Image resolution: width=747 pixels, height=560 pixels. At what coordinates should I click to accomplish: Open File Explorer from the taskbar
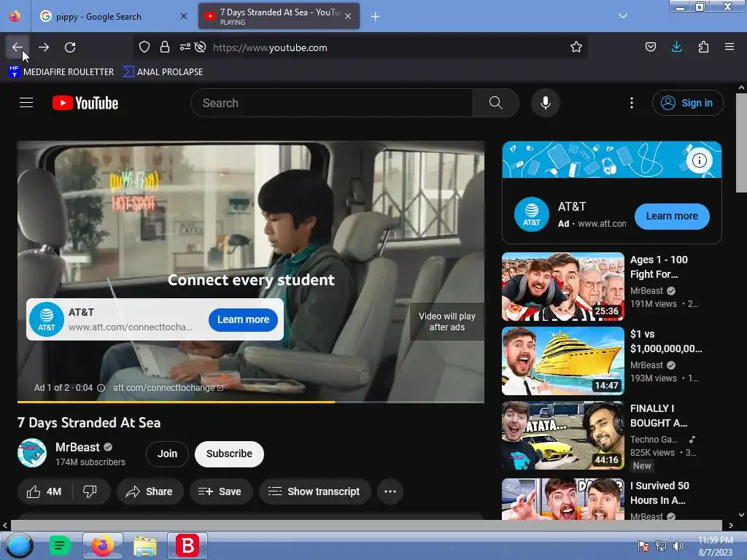[145, 546]
